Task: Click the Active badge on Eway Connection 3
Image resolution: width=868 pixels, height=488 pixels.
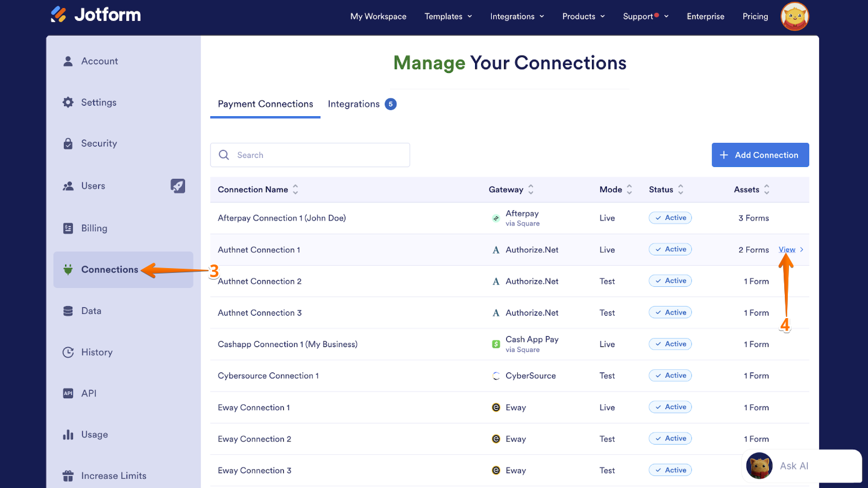Action: tap(670, 469)
